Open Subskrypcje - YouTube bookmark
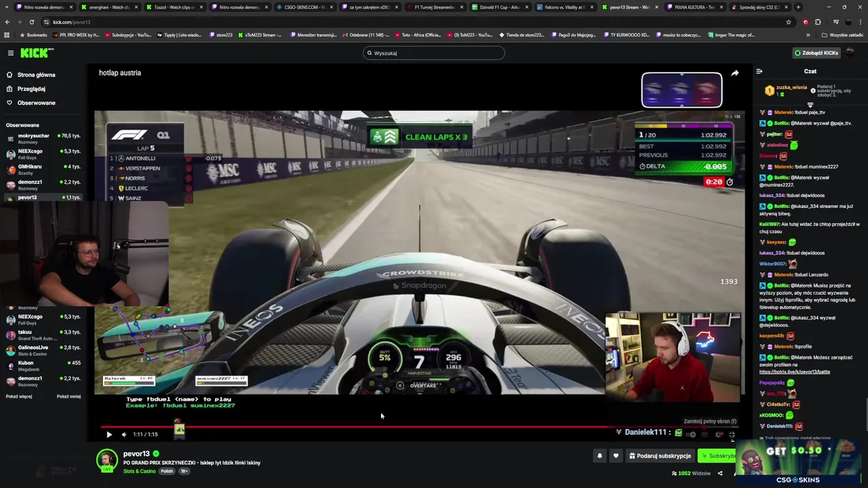The width and height of the screenshot is (868, 488). [x=128, y=35]
